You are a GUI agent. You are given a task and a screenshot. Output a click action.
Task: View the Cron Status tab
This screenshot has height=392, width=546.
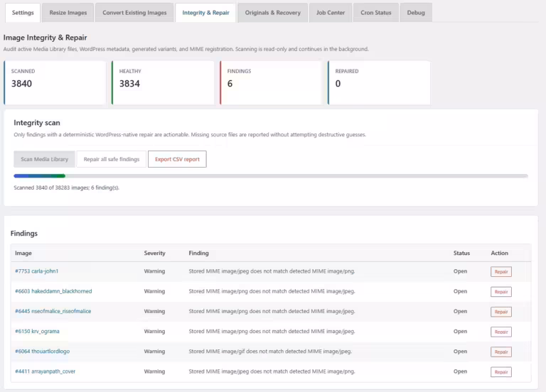point(375,13)
